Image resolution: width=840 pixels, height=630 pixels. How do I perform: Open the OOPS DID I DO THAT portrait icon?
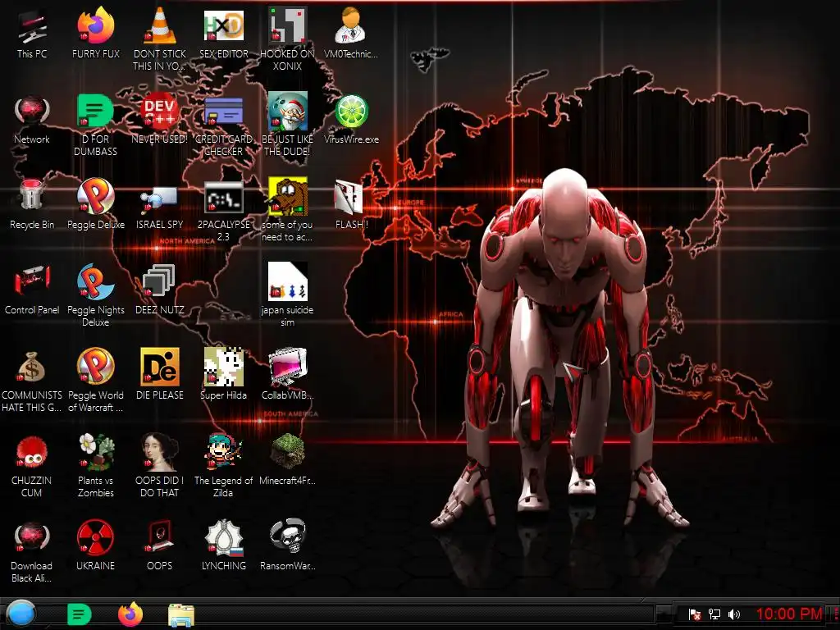(160, 452)
